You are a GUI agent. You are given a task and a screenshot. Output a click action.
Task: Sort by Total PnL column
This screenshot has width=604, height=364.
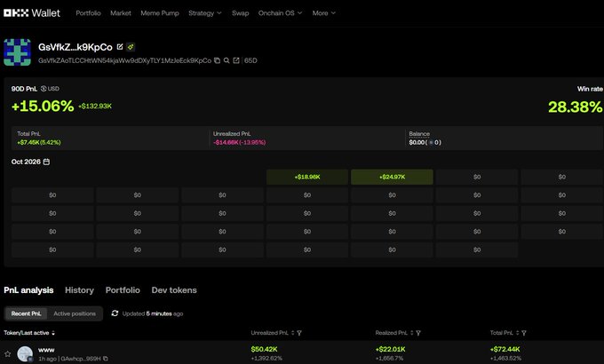tap(517, 333)
